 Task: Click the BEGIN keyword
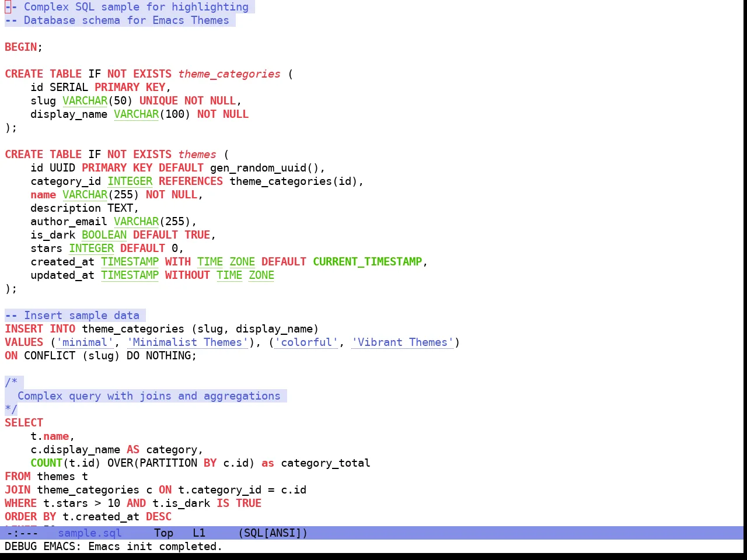click(x=21, y=47)
